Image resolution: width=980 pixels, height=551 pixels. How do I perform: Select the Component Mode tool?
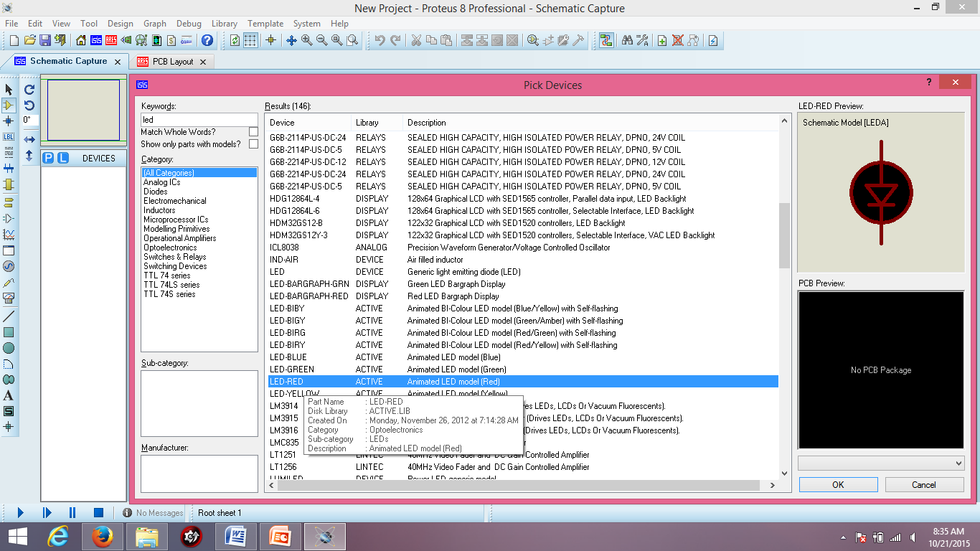point(9,105)
